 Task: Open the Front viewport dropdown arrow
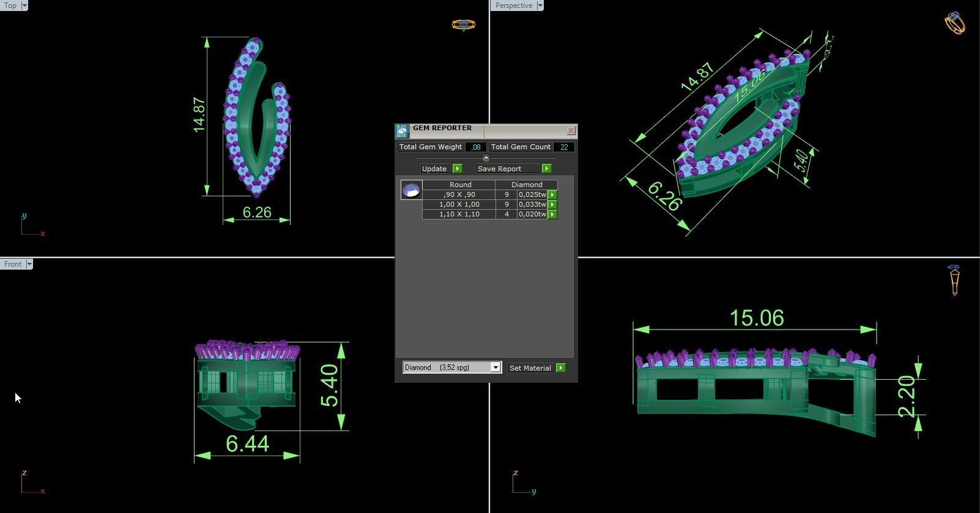[29, 264]
